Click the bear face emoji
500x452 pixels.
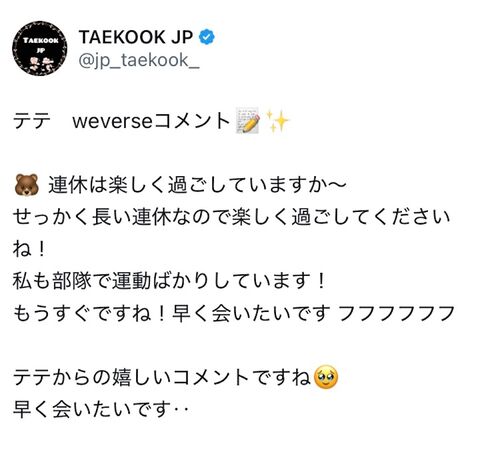coord(27,185)
